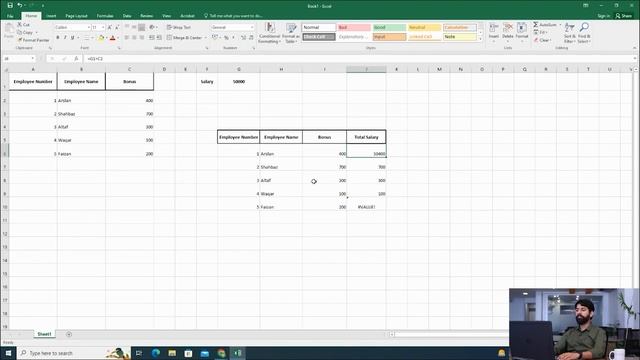Select the Sheet1 tab
The height and width of the screenshot is (360, 640).
(x=44, y=334)
